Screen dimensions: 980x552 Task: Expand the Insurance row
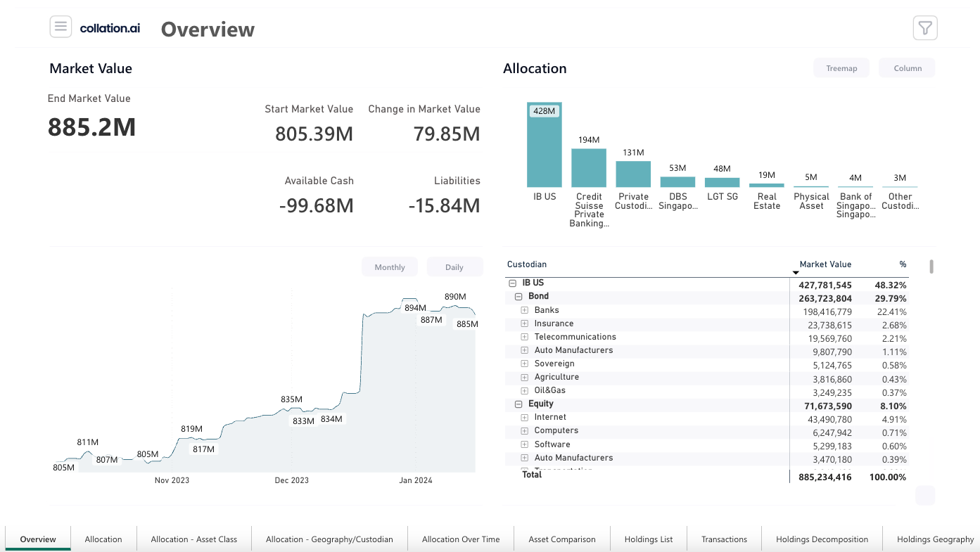(x=524, y=323)
